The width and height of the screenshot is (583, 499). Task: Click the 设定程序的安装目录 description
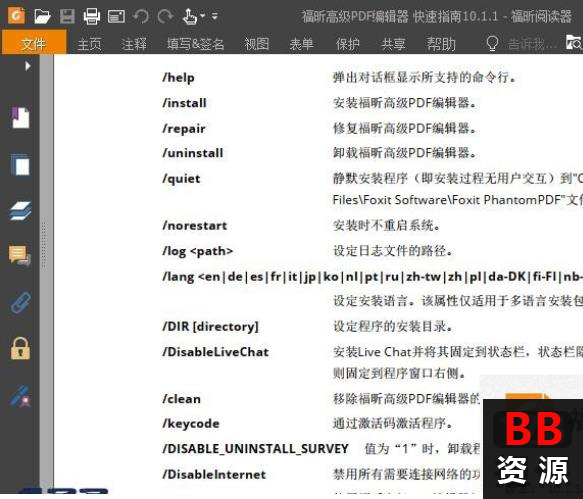click(x=393, y=326)
